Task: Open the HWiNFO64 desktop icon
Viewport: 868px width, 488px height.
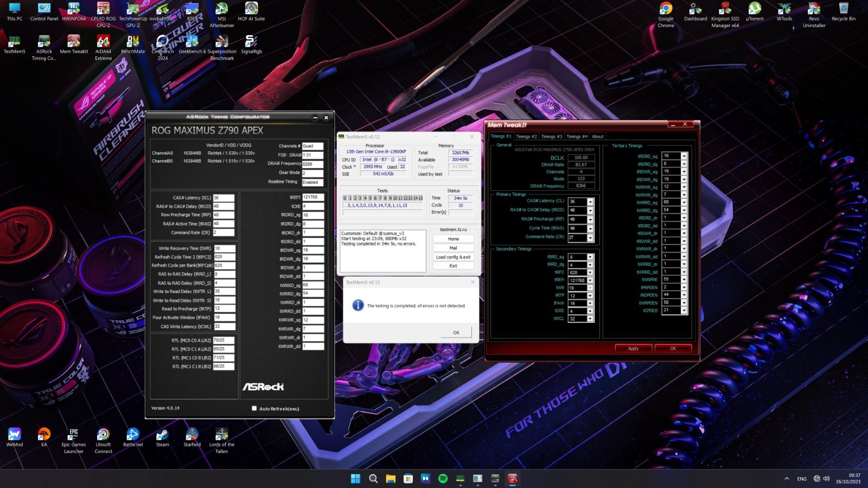Action: 74,12
